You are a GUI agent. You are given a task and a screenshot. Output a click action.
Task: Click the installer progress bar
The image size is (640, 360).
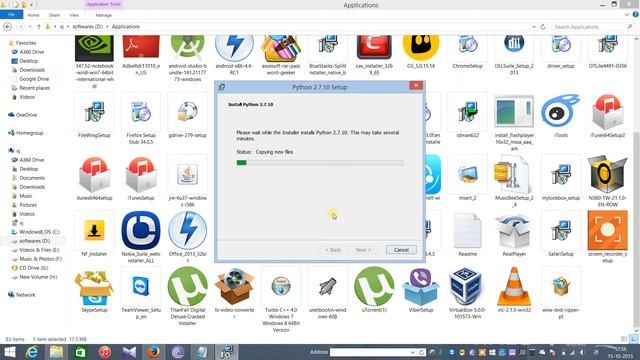320,162
